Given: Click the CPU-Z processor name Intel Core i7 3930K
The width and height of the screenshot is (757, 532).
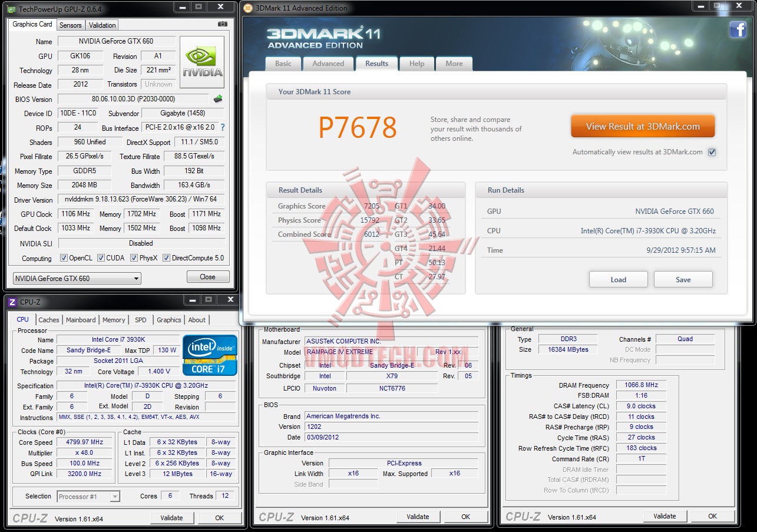Looking at the screenshot, I should 118,339.
